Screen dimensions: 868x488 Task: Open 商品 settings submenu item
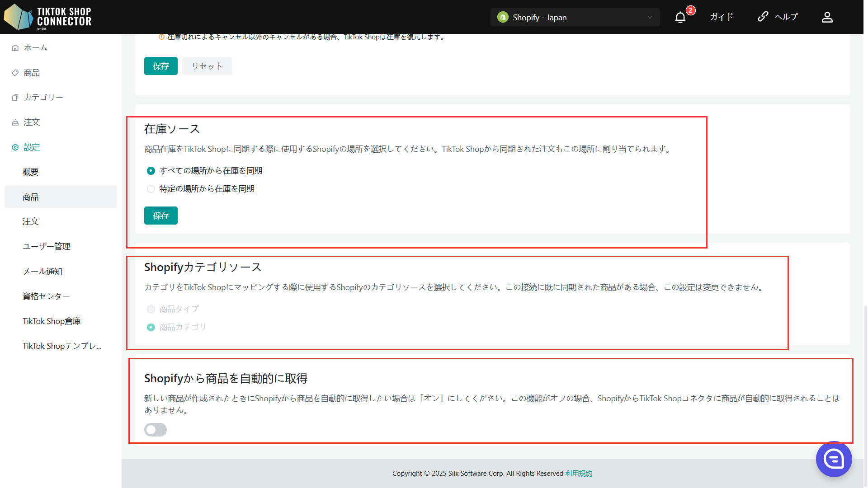pos(61,197)
